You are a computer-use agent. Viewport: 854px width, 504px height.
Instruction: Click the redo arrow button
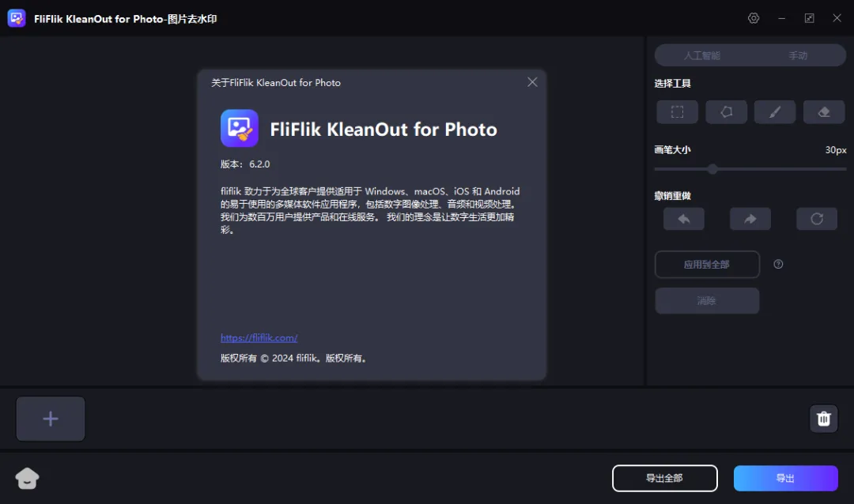coord(750,219)
